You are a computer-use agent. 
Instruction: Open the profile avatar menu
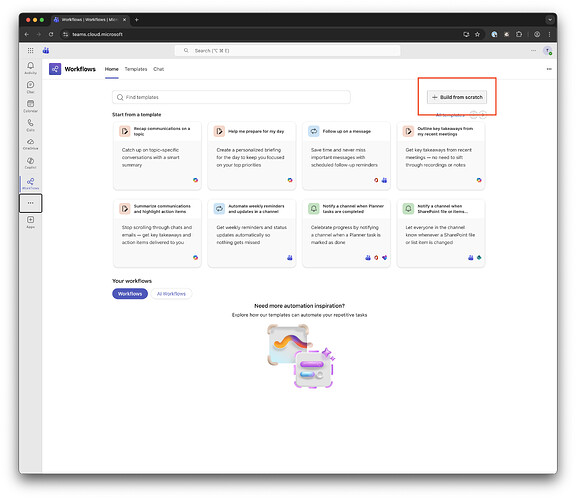547,51
